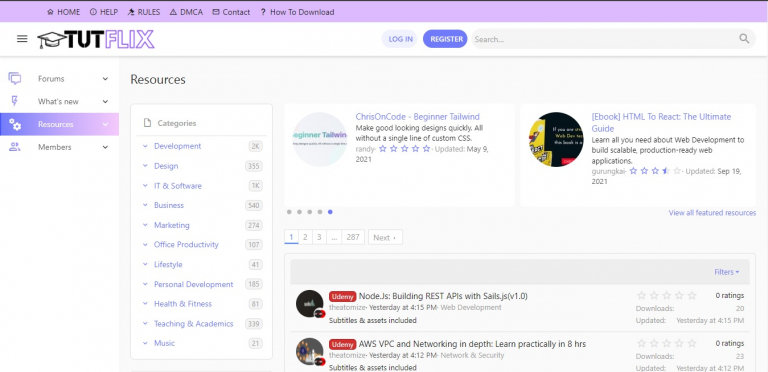Expand IT & Software category chevron
Screen dimensions: 768x372
coord(145,186)
